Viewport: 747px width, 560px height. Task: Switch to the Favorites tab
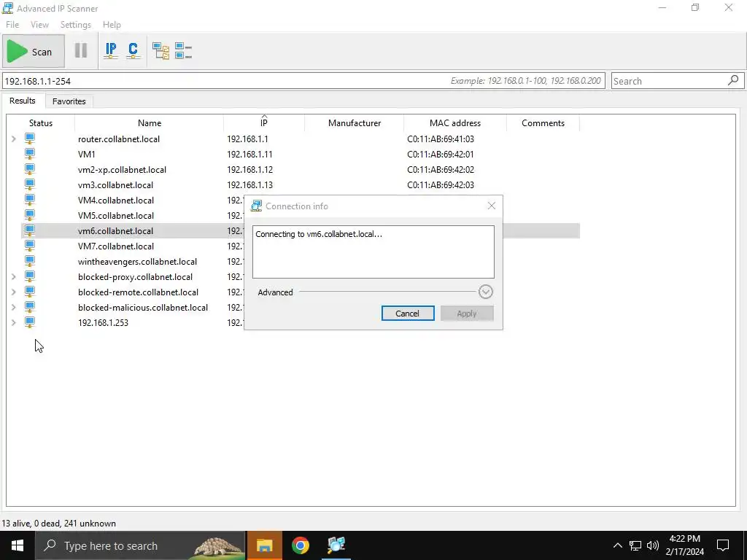pyautogui.click(x=69, y=101)
